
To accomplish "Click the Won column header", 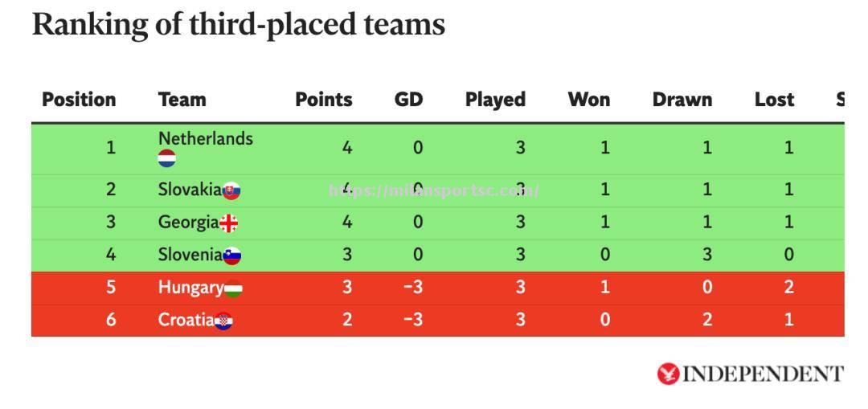I will (x=589, y=100).
